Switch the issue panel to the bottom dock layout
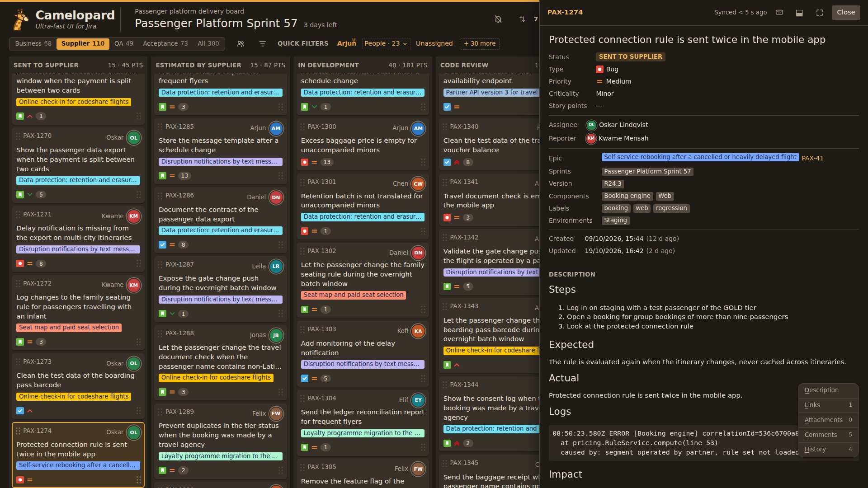The image size is (868, 488). click(x=799, y=13)
